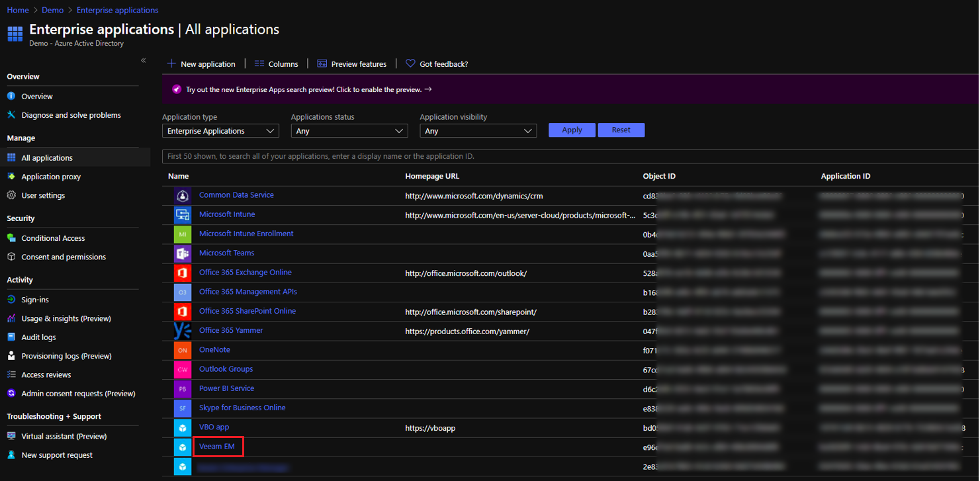Click the Common Data Service app icon
Image resolution: width=980 pixels, height=481 pixels.
coord(183,196)
